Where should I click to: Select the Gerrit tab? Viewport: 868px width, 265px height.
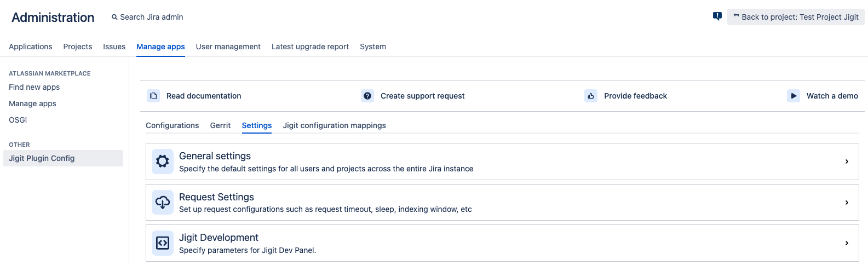(x=220, y=125)
